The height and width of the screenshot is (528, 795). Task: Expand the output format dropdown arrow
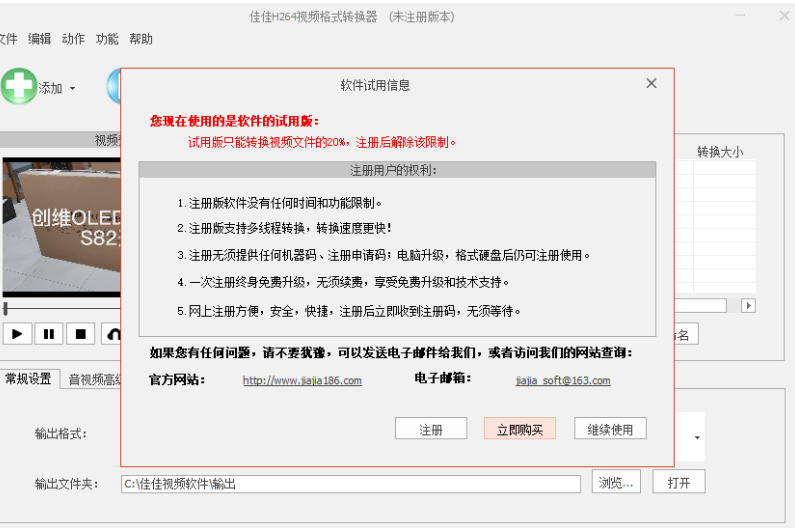click(698, 437)
